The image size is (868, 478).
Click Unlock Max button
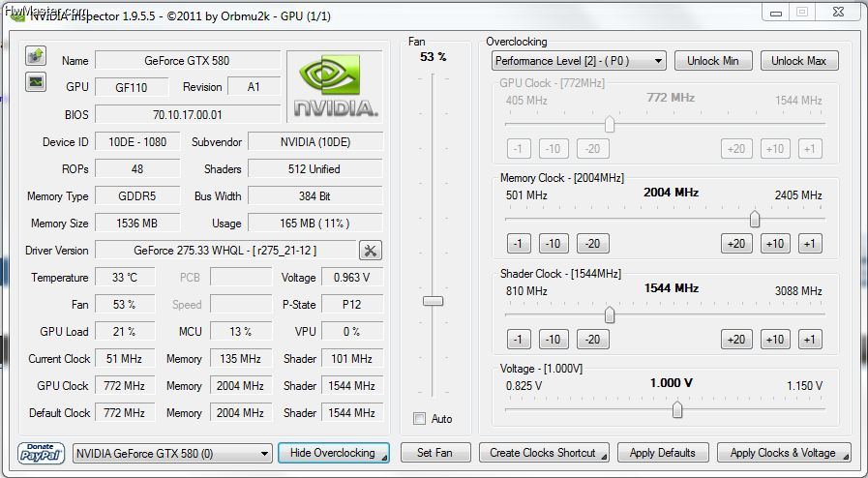tap(798, 61)
